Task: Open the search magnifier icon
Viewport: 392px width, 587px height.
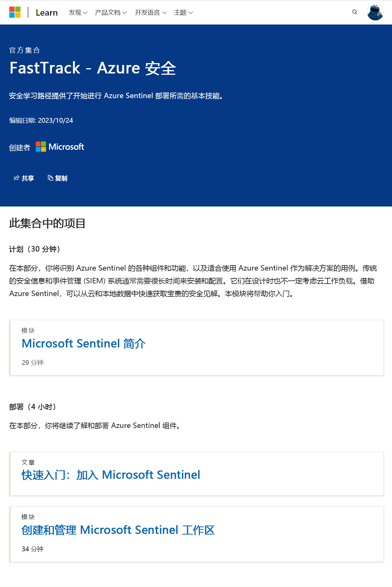Action: pyautogui.click(x=355, y=12)
